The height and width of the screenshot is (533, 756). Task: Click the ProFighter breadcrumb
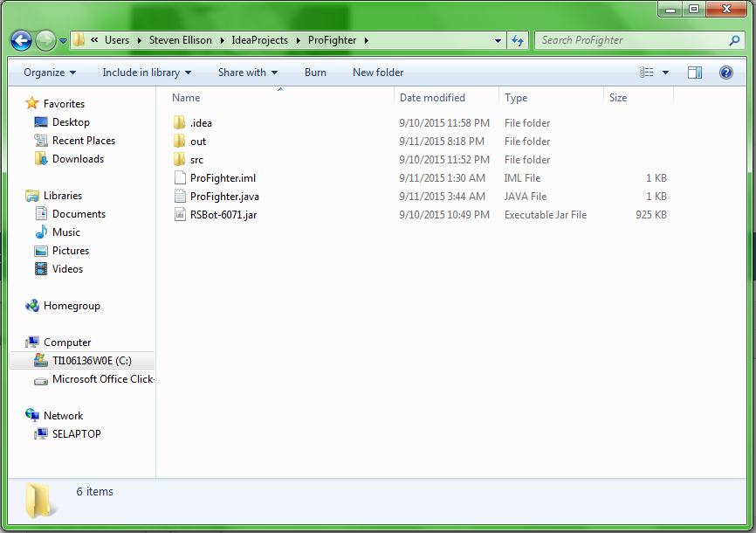click(x=333, y=40)
